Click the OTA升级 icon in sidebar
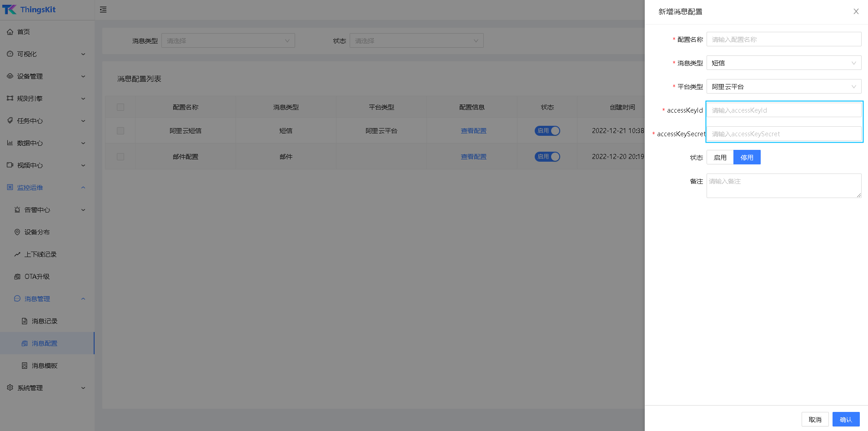Viewport: 868px width, 431px height. pos(17,277)
